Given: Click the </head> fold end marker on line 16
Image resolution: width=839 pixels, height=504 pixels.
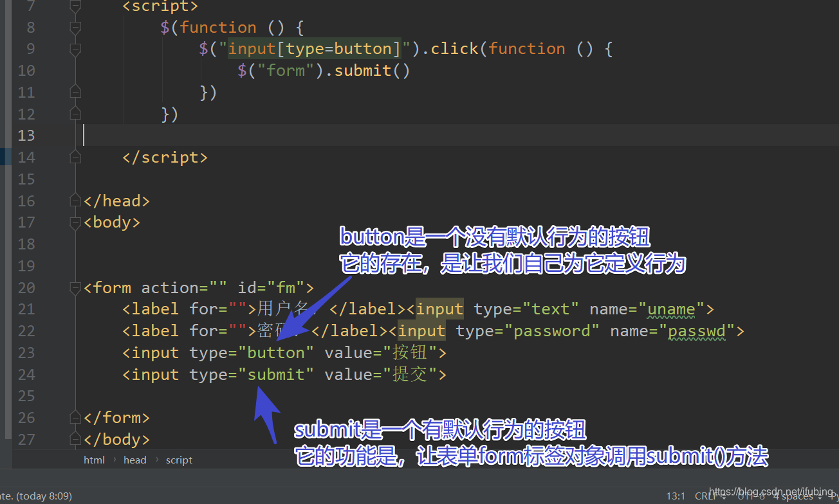Looking at the screenshot, I should [75, 201].
